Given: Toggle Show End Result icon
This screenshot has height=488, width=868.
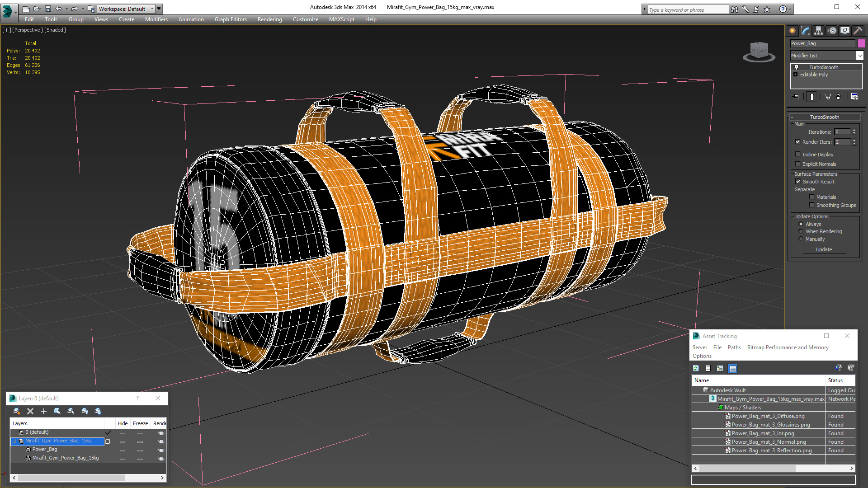Looking at the screenshot, I should tap(812, 97).
